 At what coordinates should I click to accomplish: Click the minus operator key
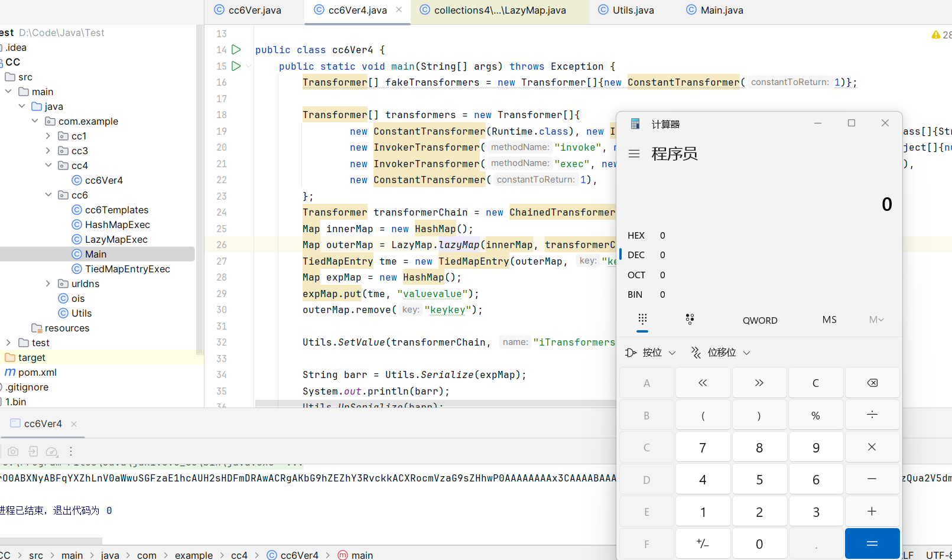point(872,479)
